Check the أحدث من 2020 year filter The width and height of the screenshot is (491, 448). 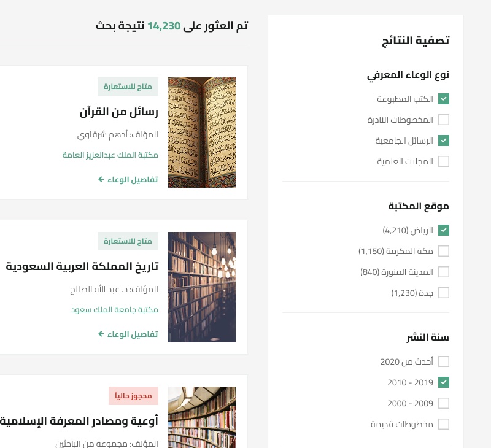(x=443, y=361)
